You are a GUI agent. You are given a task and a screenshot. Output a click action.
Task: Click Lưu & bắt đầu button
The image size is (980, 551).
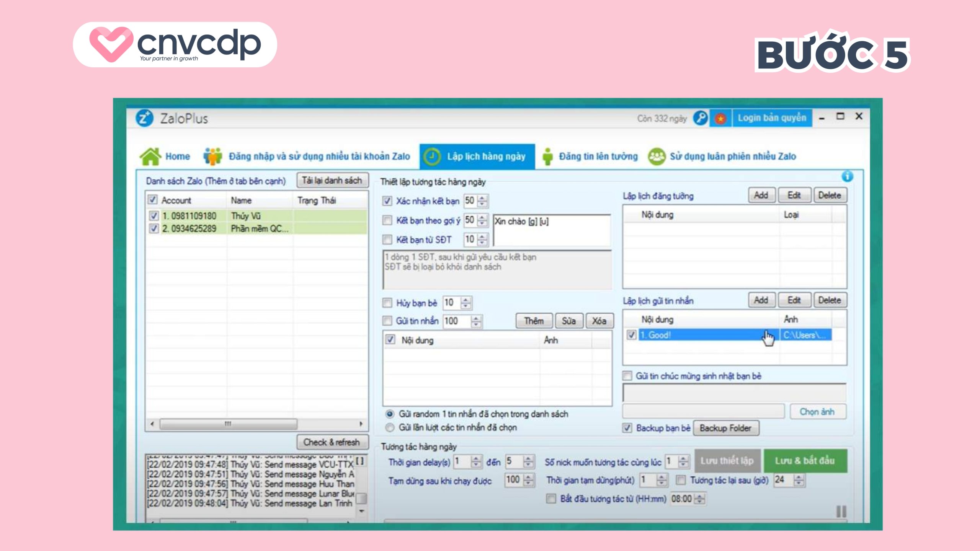pos(805,461)
